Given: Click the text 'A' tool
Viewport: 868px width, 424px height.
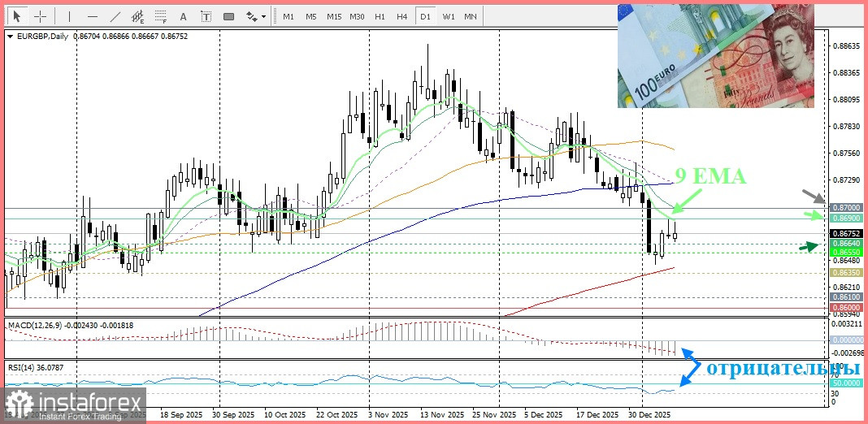Looking at the screenshot, I should click(x=183, y=16).
